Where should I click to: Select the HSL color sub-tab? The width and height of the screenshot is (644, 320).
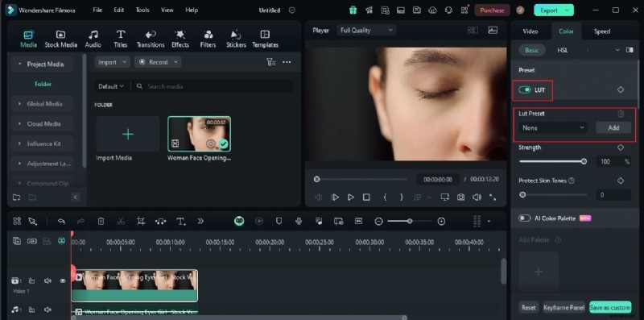562,50
